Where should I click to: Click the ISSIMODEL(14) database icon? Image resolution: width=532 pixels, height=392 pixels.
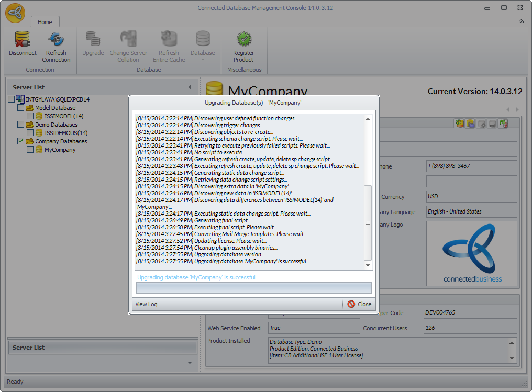39,116
